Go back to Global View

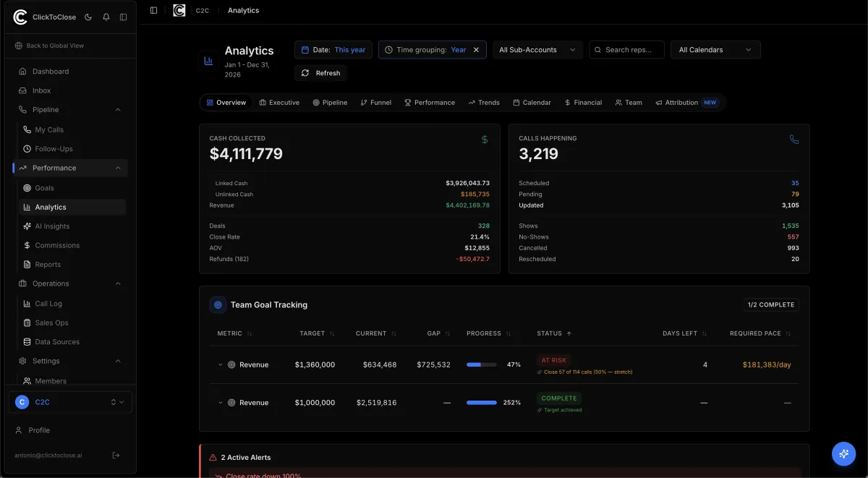coord(49,46)
